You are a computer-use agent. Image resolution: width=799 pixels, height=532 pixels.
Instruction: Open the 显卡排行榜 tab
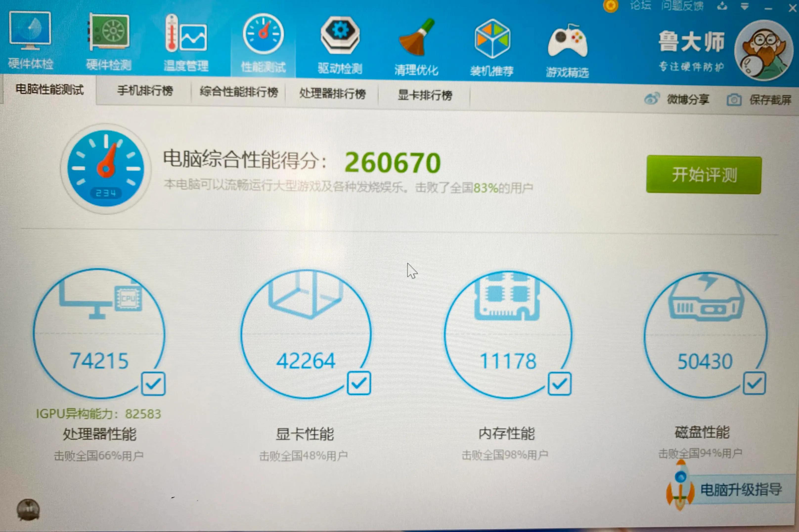point(425,96)
